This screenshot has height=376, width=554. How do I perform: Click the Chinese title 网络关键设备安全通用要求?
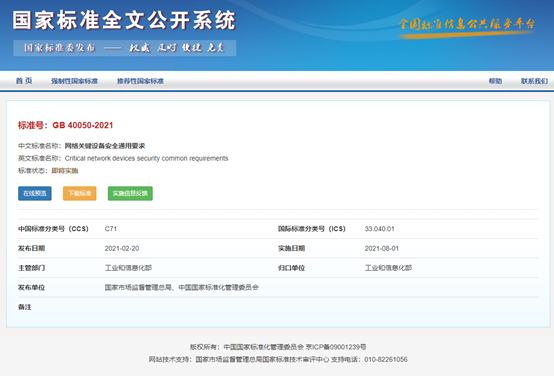coord(105,146)
